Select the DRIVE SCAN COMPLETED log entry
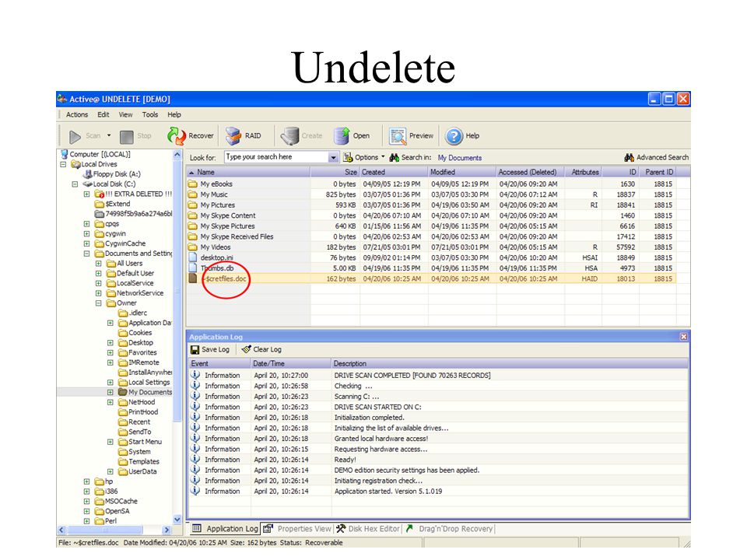747x560 pixels. point(438,375)
